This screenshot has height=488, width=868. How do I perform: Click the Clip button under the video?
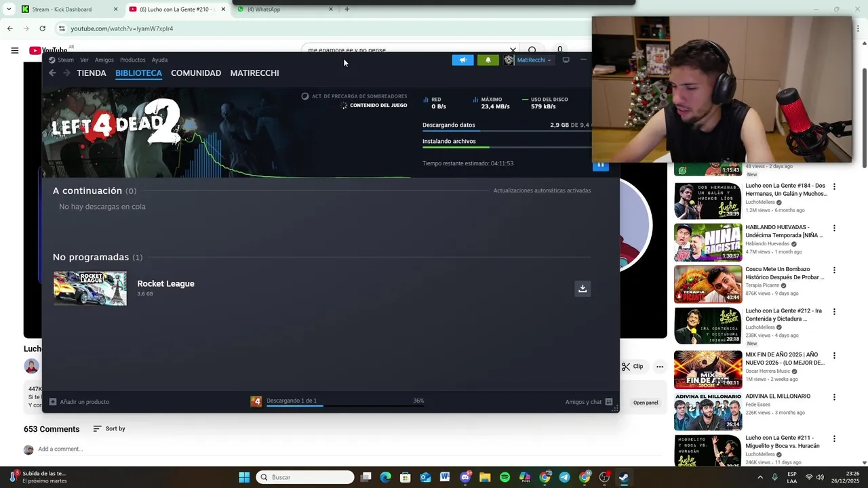[x=633, y=367]
